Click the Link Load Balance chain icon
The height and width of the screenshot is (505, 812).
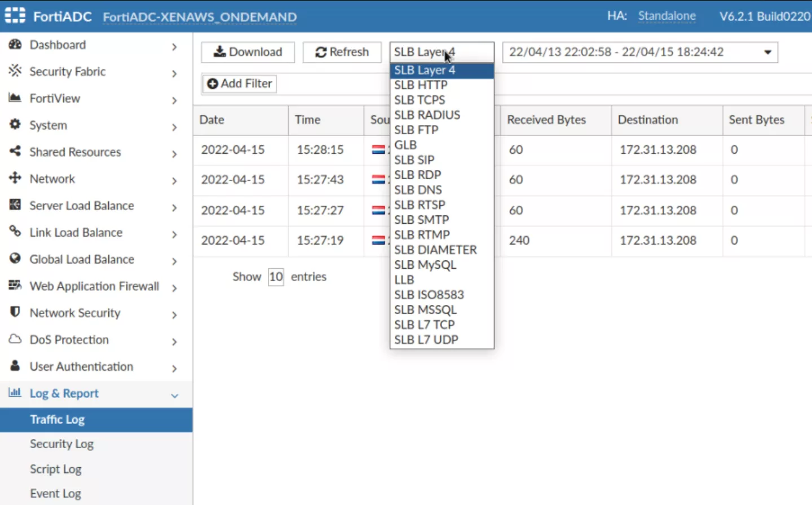(x=15, y=232)
